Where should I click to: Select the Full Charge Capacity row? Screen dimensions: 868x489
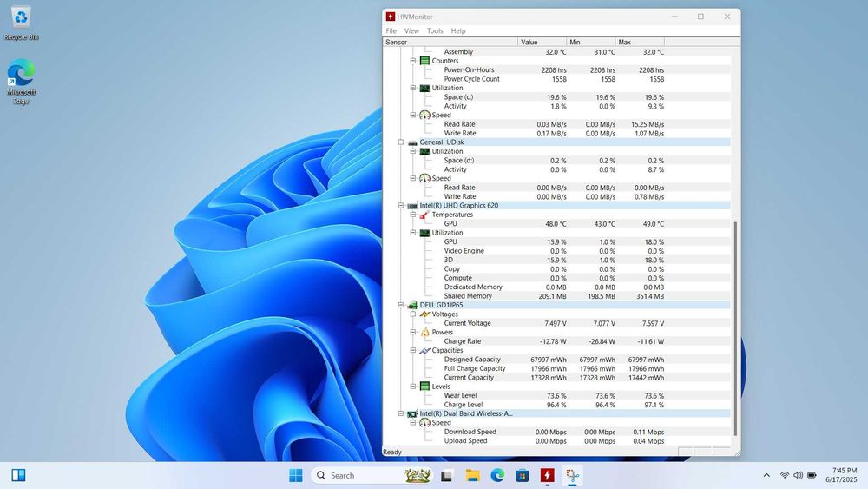coord(556,368)
